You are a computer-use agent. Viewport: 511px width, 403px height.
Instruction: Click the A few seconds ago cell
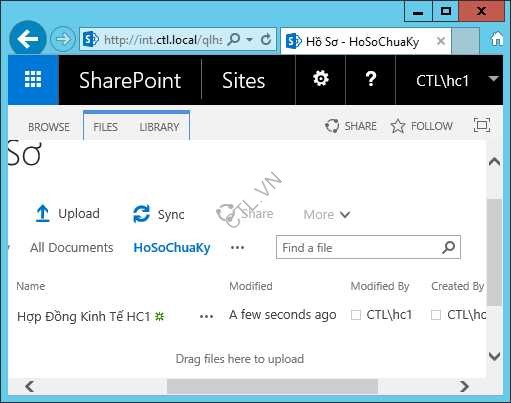(x=283, y=315)
